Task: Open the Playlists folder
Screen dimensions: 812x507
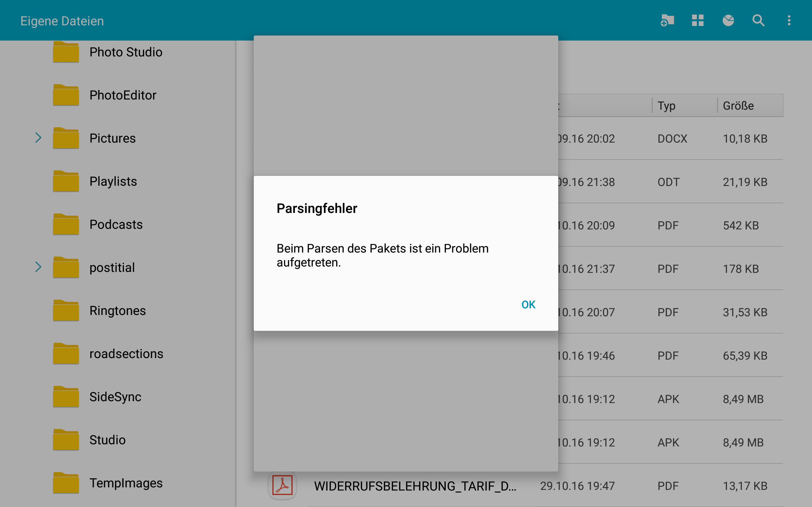Action: click(113, 181)
